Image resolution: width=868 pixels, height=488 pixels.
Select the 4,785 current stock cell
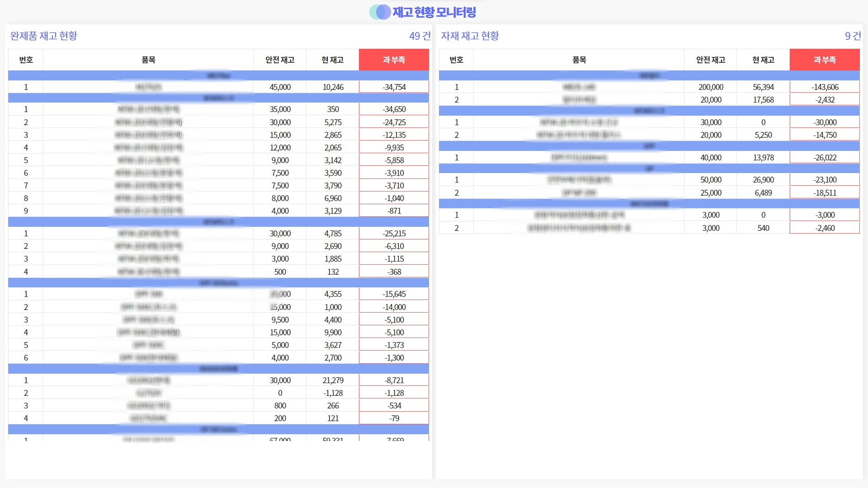(333, 233)
